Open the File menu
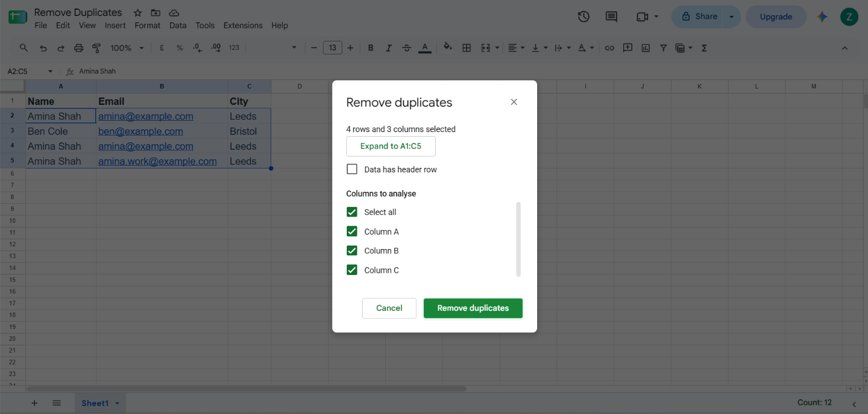Screen dimensions: 868x414 click(x=41, y=26)
